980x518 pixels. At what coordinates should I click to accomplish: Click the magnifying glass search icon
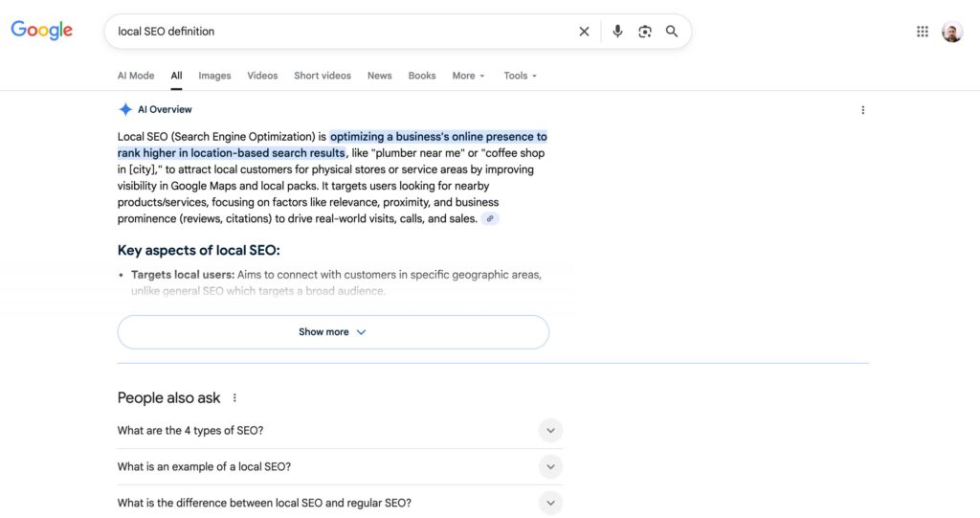coord(672,32)
